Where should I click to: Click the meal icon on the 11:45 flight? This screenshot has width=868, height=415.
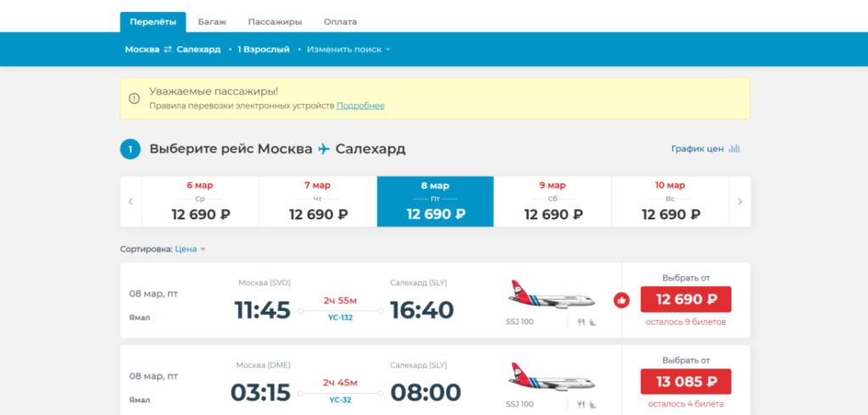[x=581, y=322]
